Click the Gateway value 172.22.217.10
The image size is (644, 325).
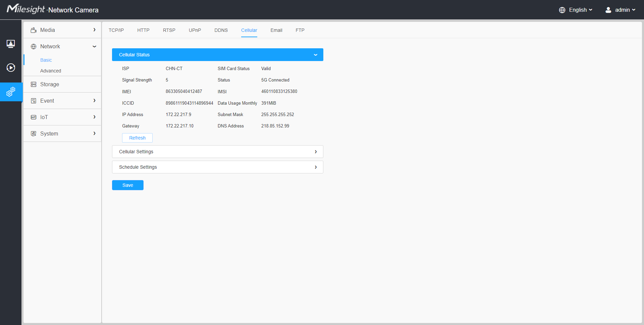pyautogui.click(x=179, y=126)
